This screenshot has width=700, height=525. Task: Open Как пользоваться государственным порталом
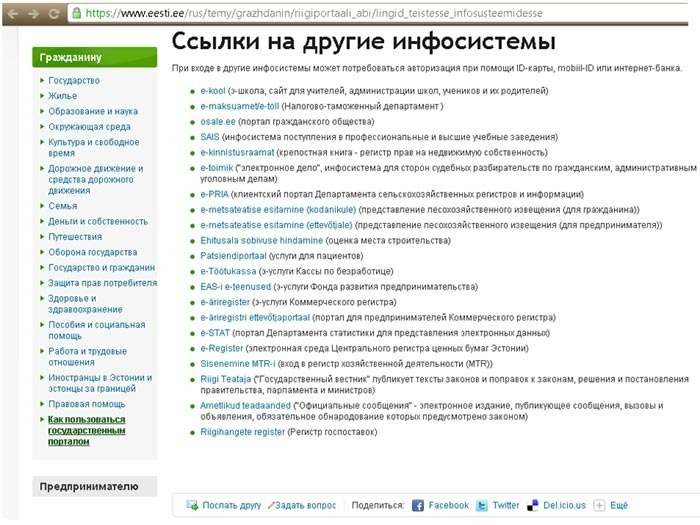point(87,430)
